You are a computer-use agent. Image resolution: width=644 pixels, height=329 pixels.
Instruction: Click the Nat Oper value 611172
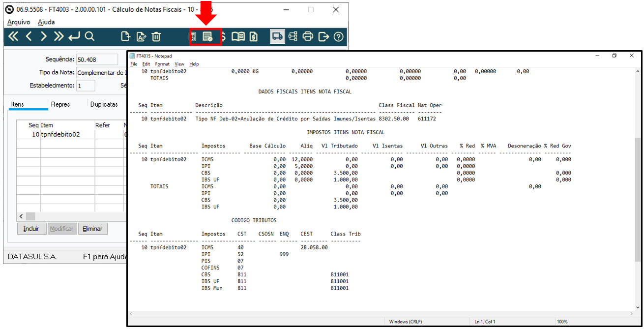click(x=427, y=119)
